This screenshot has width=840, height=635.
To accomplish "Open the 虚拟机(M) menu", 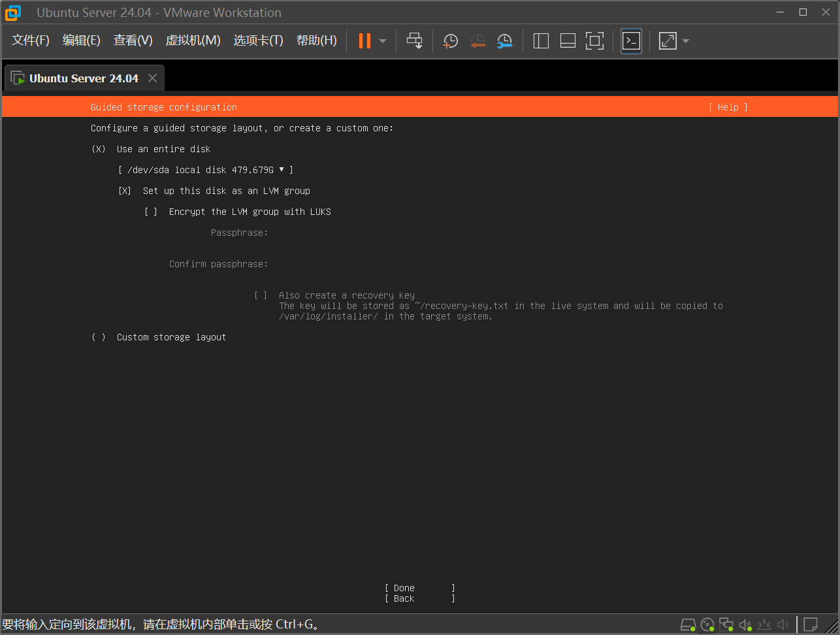I will click(x=193, y=41).
